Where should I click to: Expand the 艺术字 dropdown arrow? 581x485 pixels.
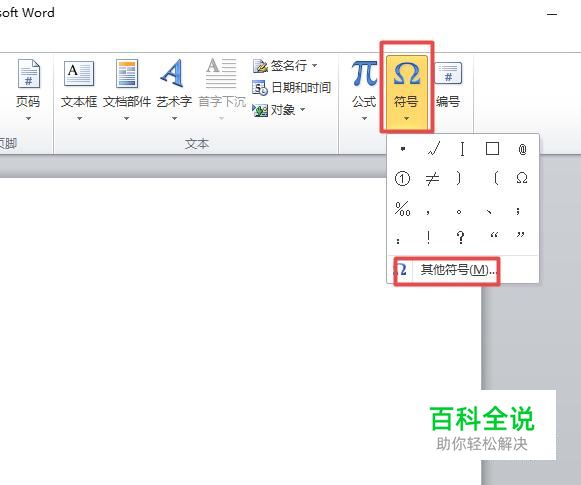tap(174, 119)
